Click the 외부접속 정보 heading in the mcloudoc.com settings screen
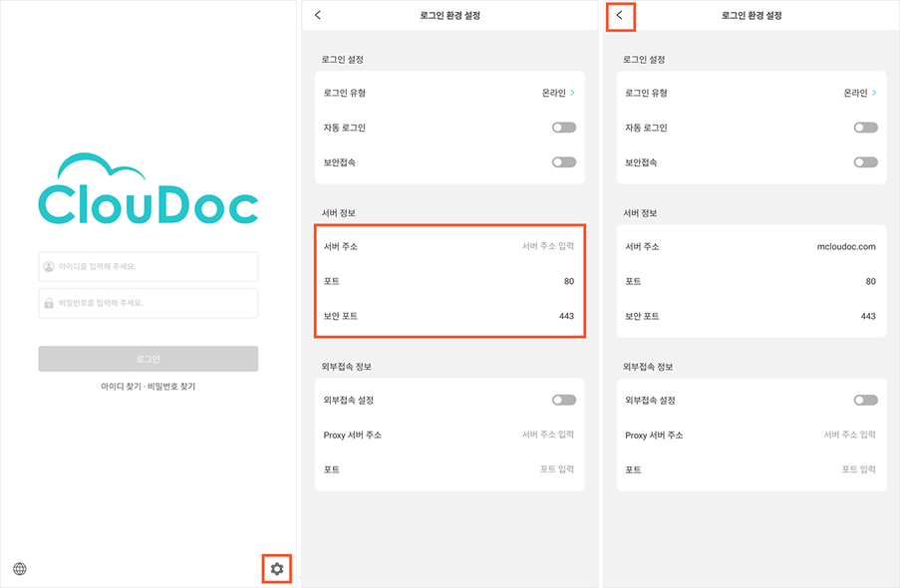 click(x=648, y=367)
